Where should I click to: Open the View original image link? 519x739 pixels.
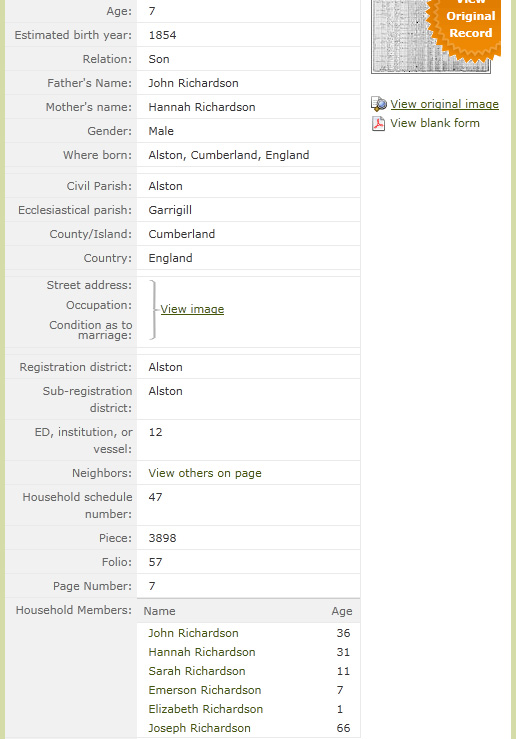point(444,104)
